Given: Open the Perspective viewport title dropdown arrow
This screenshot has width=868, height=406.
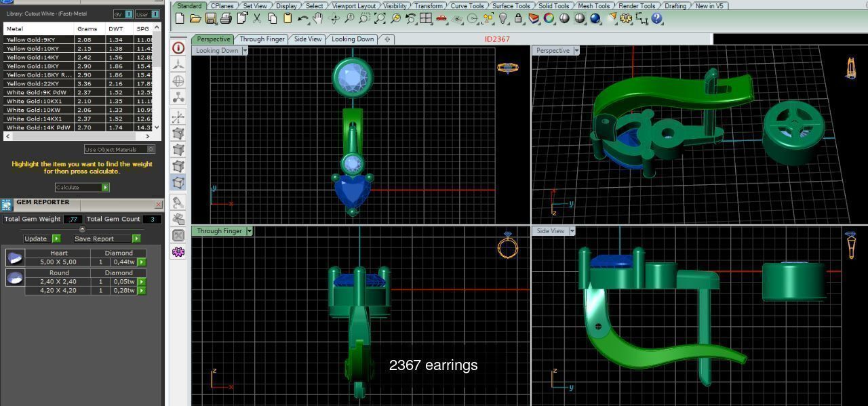Looking at the screenshot, I should coord(576,51).
